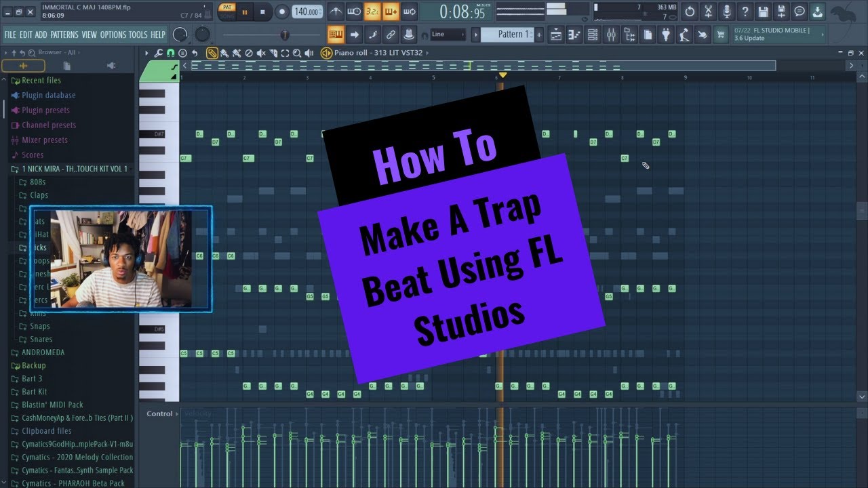Select the Draw pencil tool in piano roll
This screenshot has width=868, height=488.
[212, 53]
